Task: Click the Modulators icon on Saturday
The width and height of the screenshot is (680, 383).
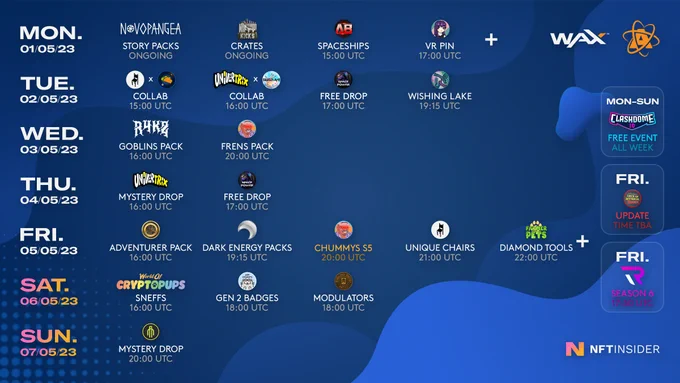Action: coord(343,281)
